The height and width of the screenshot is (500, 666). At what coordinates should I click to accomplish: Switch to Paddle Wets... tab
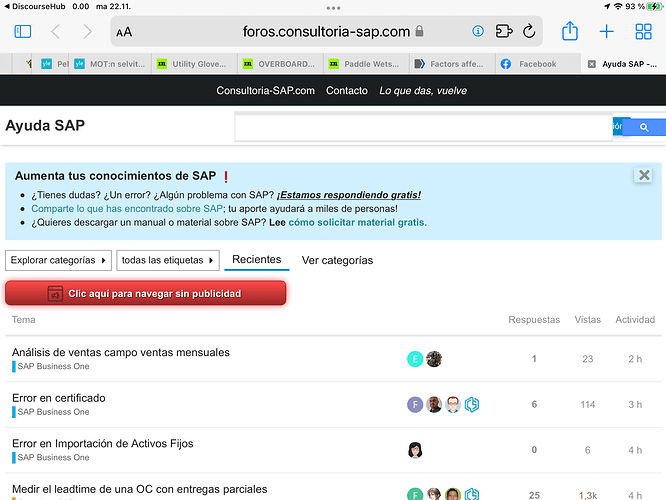[x=366, y=64]
